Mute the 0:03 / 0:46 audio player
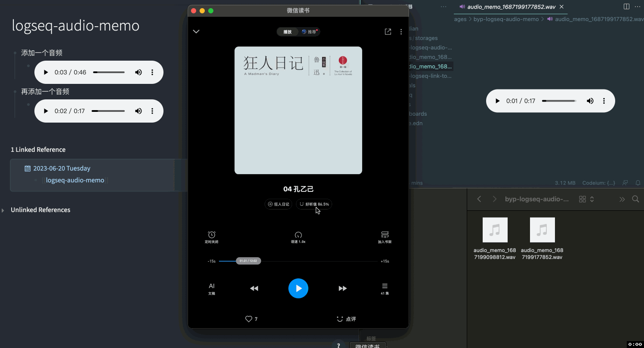This screenshot has width=644, height=348. coord(139,72)
